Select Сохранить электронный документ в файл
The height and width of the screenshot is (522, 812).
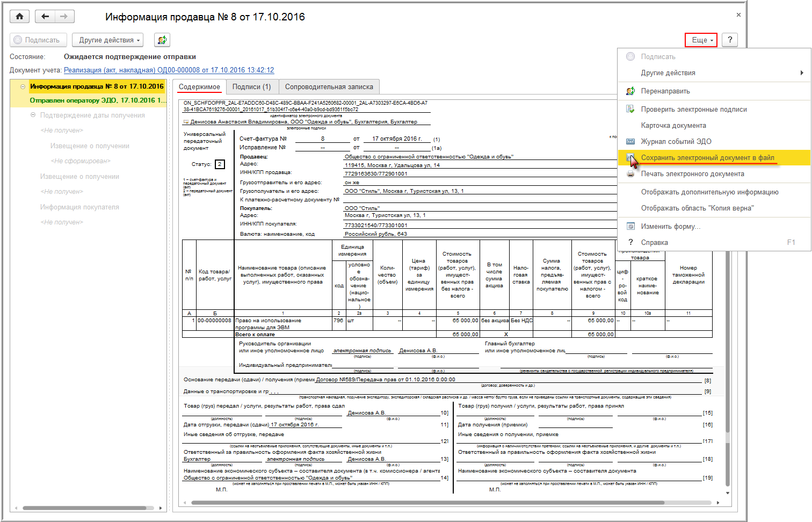pos(714,158)
